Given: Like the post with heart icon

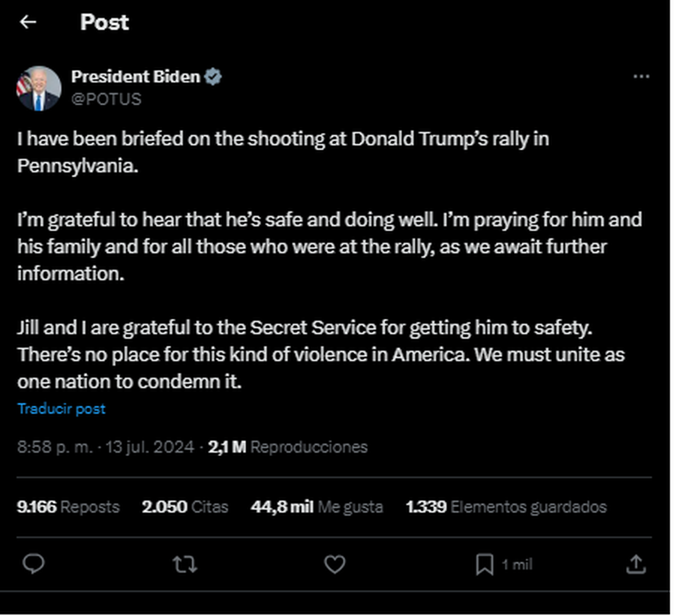Looking at the screenshot, I should point(335,564).
